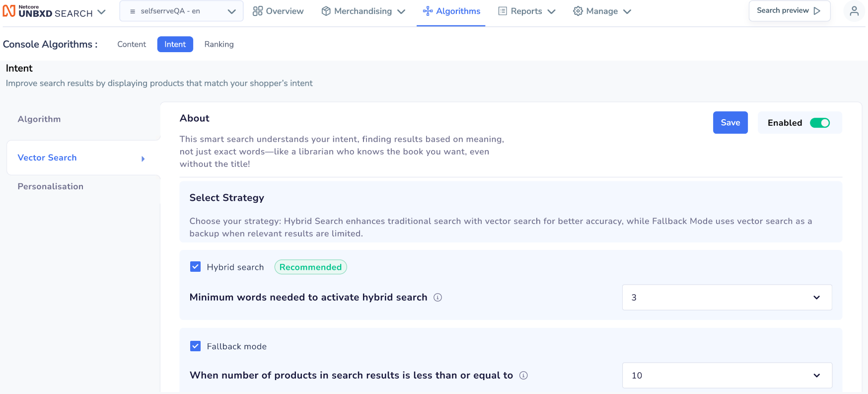Open the selfserveQA - en site dropdown
Viewport: 868px width, 394px height.
(x=181, y=11)
